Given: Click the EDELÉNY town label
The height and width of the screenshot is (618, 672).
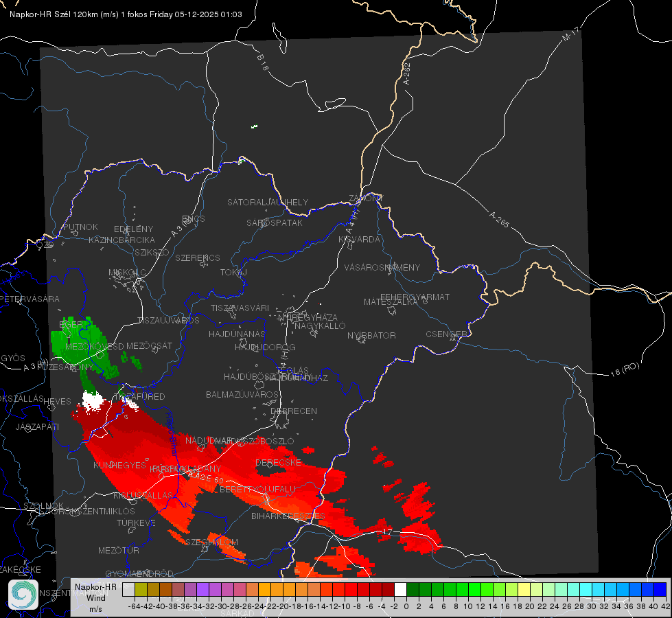Looking at the screenshot, I should [133, 229].
